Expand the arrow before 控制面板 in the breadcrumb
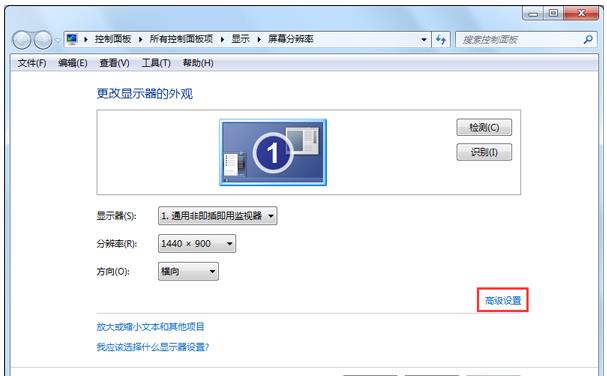The image size is (607, 376). coord(86,39)
